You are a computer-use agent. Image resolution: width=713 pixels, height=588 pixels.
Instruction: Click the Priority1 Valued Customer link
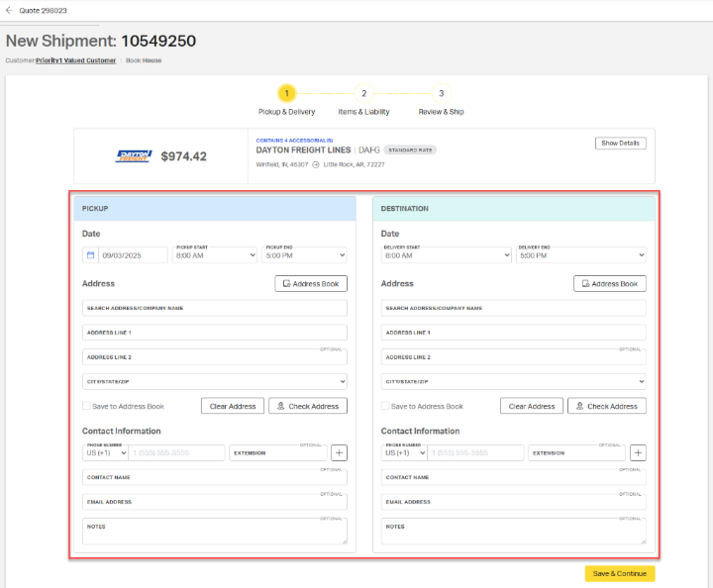[76, 60]
